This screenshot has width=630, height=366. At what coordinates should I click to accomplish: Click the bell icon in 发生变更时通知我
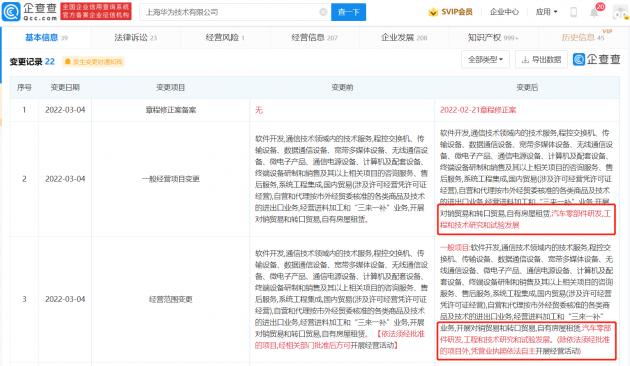click(68, 61)
